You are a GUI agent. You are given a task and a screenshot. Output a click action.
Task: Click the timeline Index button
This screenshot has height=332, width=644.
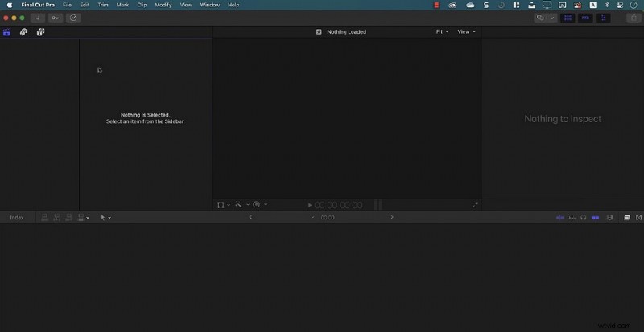(17, 218)
